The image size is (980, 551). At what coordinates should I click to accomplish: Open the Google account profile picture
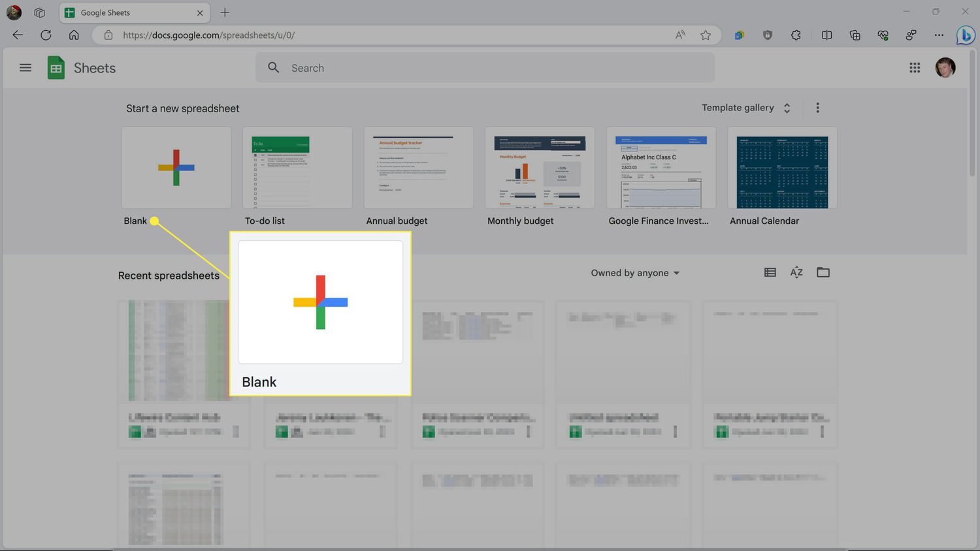[945, 68]
